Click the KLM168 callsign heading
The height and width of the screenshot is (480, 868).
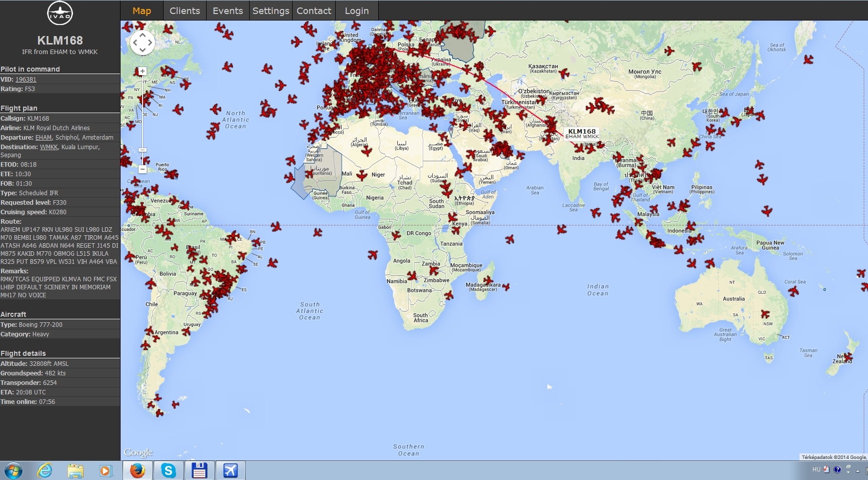[x=60, y=40]
